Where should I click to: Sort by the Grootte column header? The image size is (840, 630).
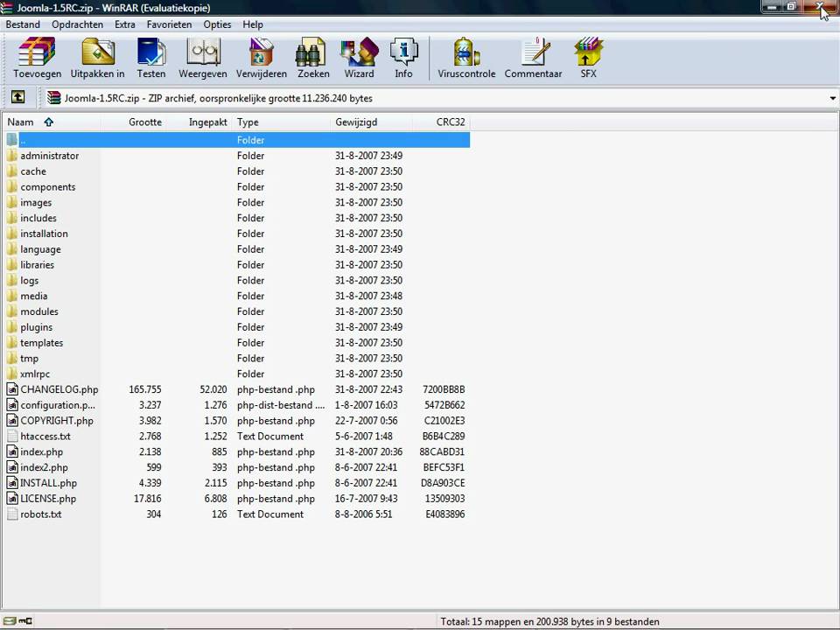coord(133,122)
